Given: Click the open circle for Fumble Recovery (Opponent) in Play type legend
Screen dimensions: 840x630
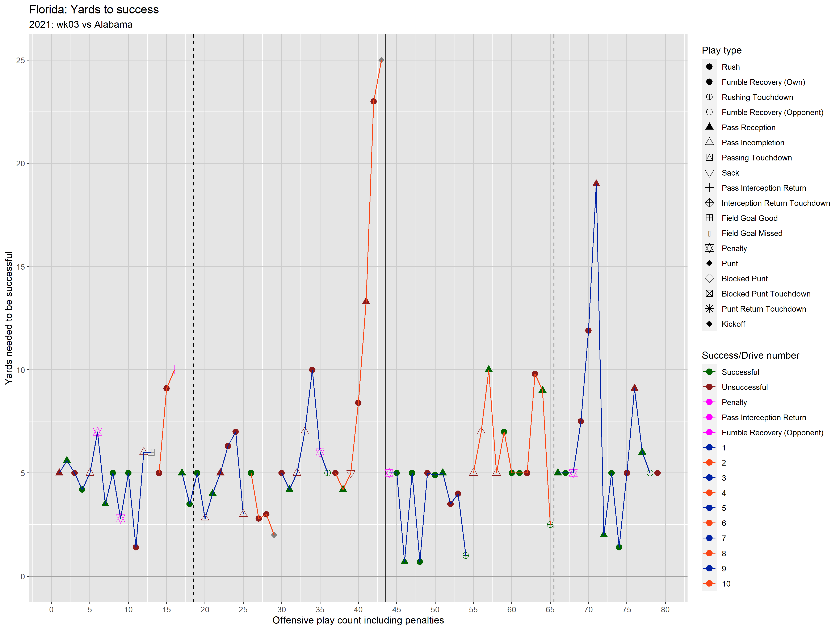Looking at the screenshot, I should coord(709,112).
